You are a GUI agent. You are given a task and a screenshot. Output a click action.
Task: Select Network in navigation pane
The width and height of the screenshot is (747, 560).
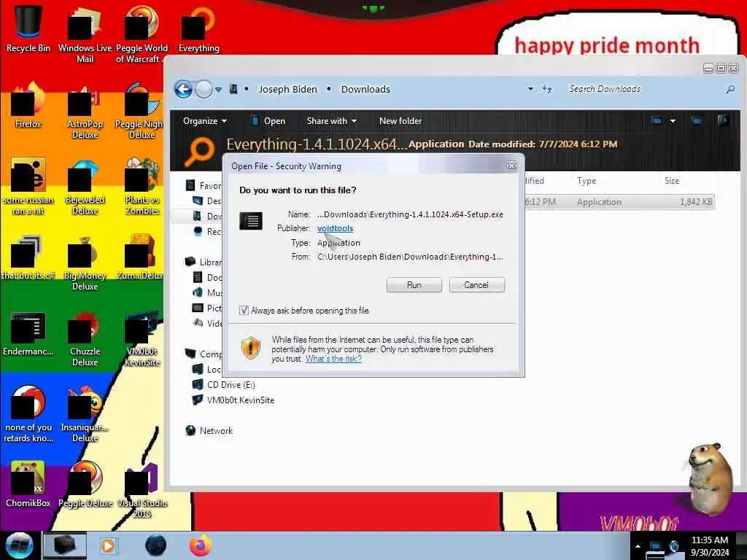coord(209,430)
